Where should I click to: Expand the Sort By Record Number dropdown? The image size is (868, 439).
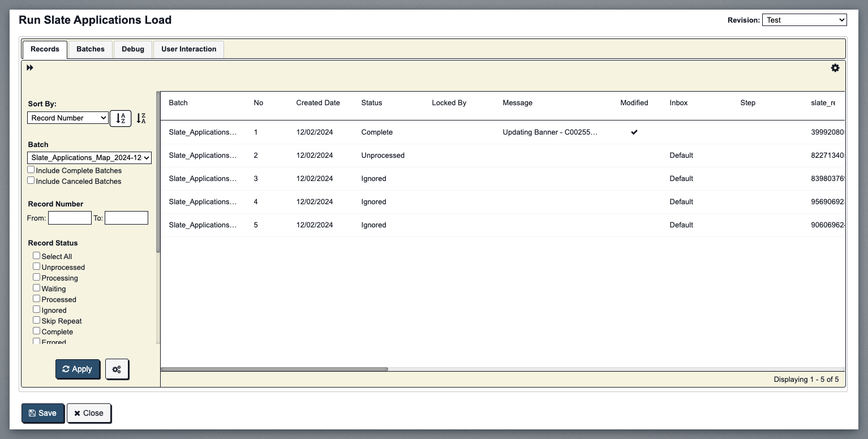(68, 118)
